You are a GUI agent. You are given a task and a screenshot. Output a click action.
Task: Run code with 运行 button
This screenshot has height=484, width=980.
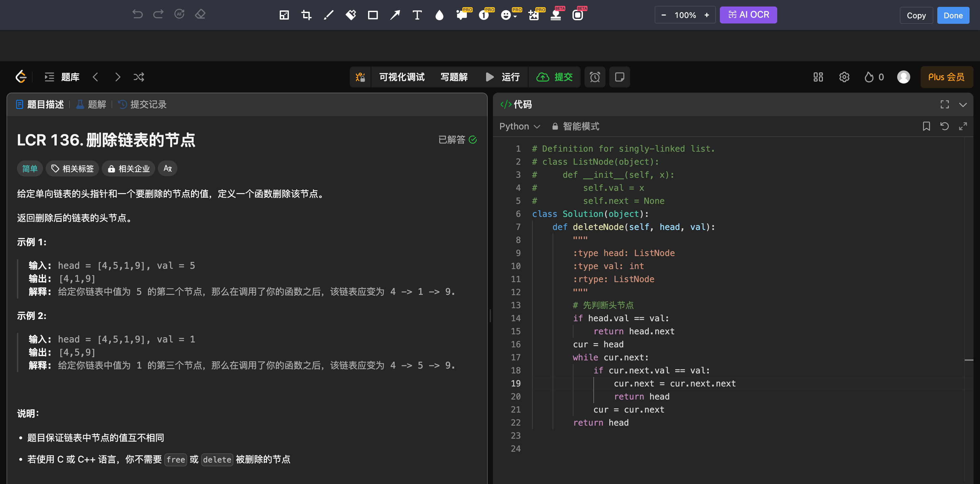tap(503, 77)
